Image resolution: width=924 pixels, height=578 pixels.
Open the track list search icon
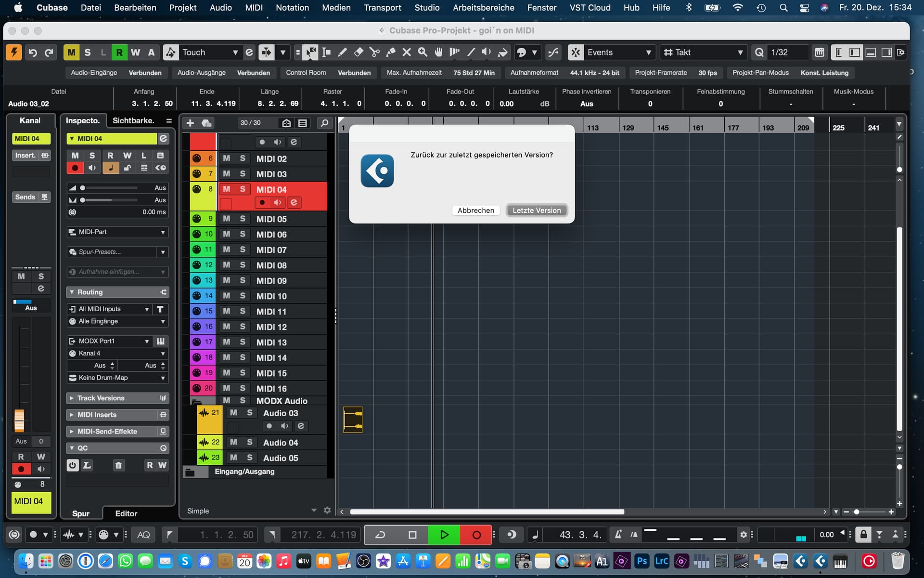[325, 123]
